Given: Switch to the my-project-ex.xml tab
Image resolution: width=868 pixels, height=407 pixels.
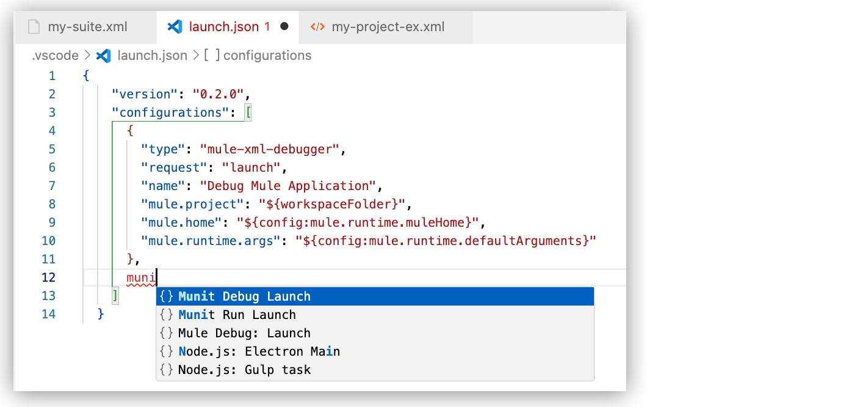Looking at the screenshot, I should [x=389, y=26].
